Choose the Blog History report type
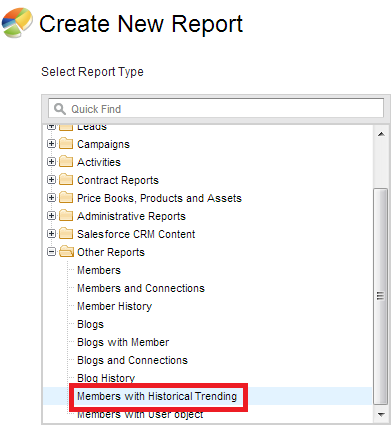Screen dimensions: 392x434 [x=106, y=378]
